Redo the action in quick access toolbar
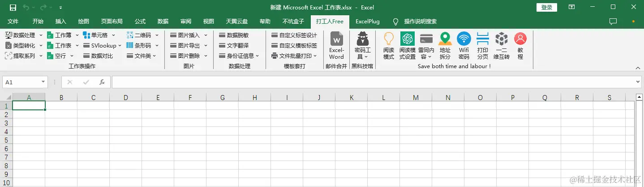Image resolution: width=644 pixels, height=187 pixels. (43, 7)
